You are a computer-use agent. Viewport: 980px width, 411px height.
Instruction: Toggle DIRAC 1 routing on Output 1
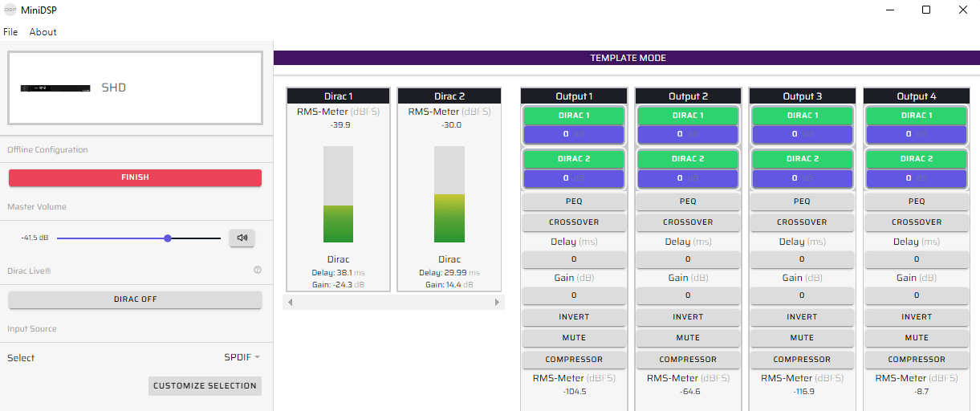click(x=574, y=116)
